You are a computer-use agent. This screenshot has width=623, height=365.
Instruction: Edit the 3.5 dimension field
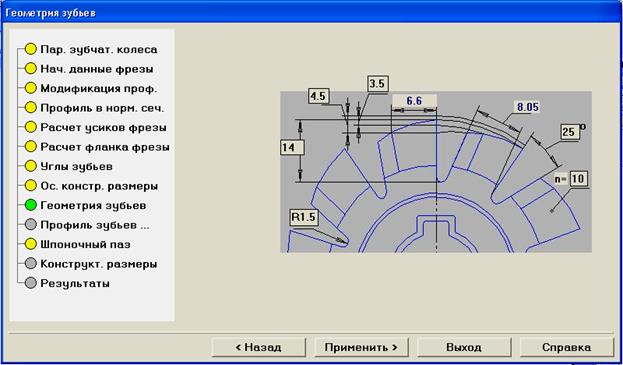pyautogui.click(x=377, y=84)
